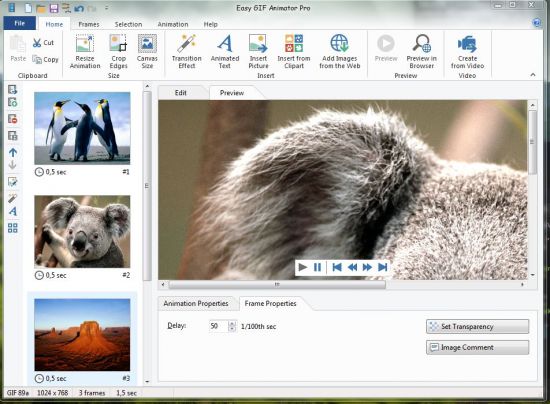The width and height of the screenshot is (550, 404).
Task: Click Add Images from the Web
Action: tap(340, 52)
